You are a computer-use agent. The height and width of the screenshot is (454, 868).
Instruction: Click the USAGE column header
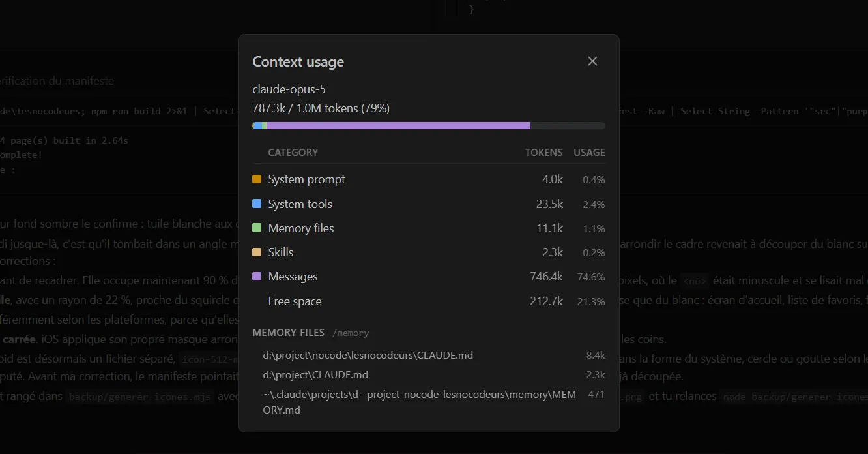pos(589,153)
